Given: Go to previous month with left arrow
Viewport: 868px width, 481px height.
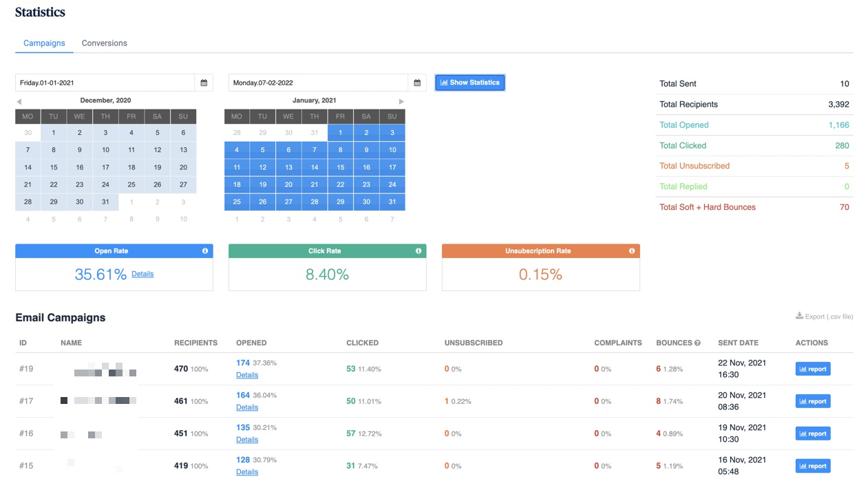Looking at the screenshot, I should 19,101.
